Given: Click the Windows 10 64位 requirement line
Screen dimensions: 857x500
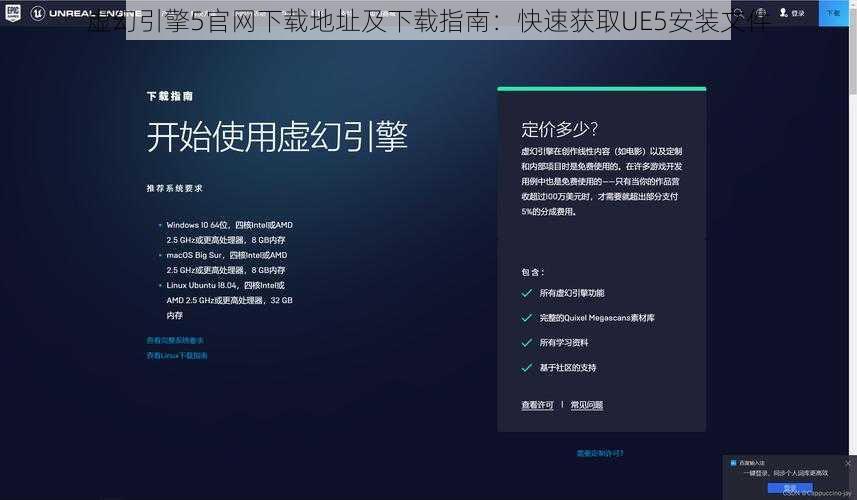Looking at the screenshot, I should point(229,232).
